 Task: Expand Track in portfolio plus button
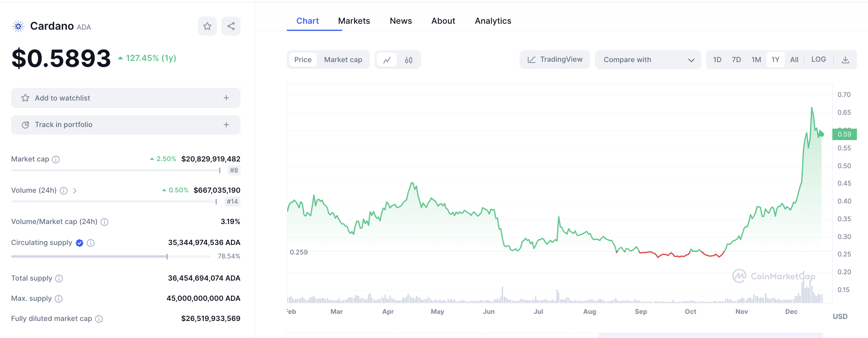tap(226, 125)
